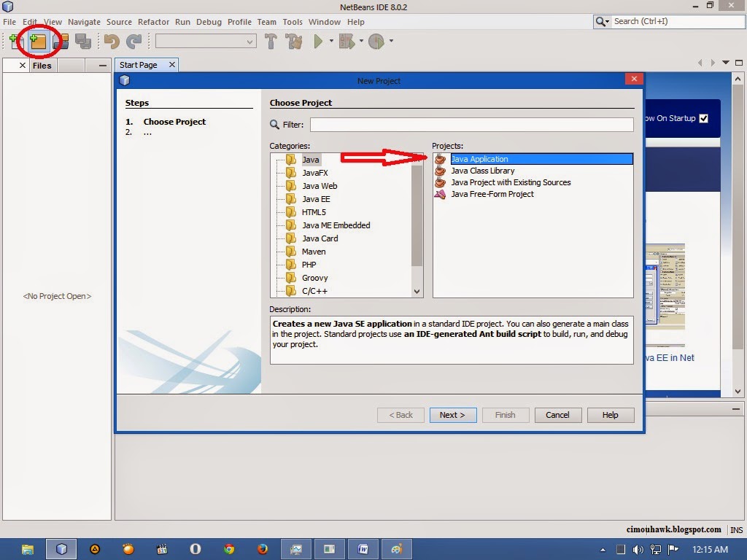Viewport: 747px width, 560px height.
Task: Minimize the bottom output panel
Action: point(736,409)
